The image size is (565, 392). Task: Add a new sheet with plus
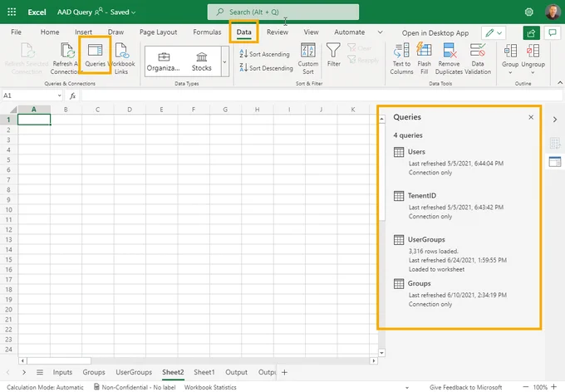(x=284, y=372)
